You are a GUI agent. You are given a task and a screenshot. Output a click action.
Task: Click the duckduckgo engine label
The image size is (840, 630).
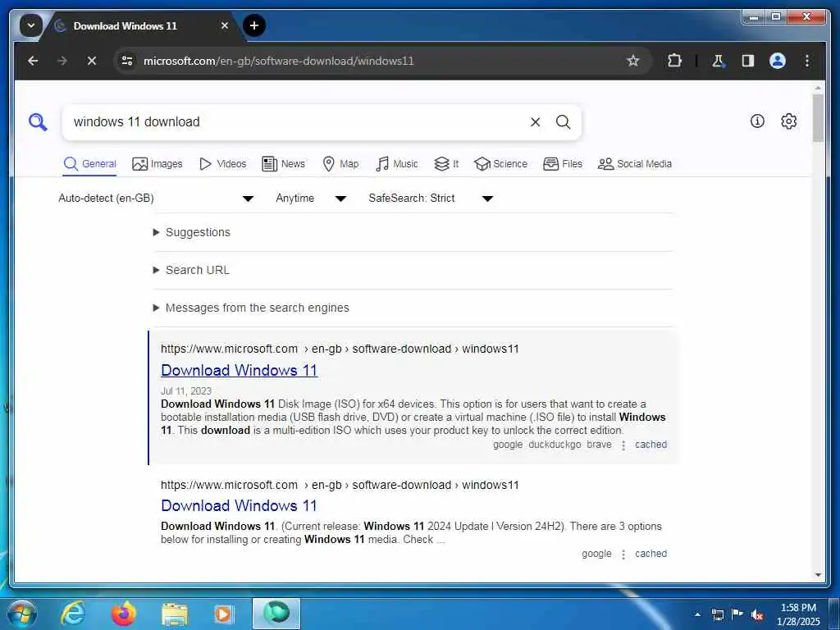555,445
